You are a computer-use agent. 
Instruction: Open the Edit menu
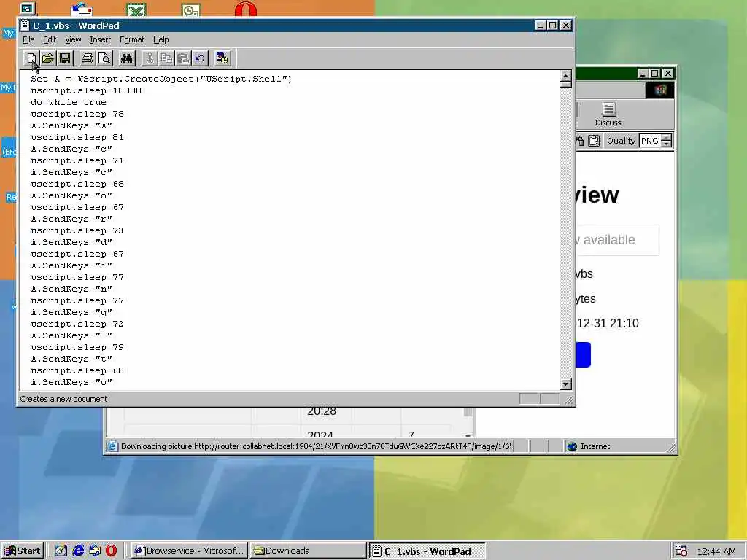[50, 39]
